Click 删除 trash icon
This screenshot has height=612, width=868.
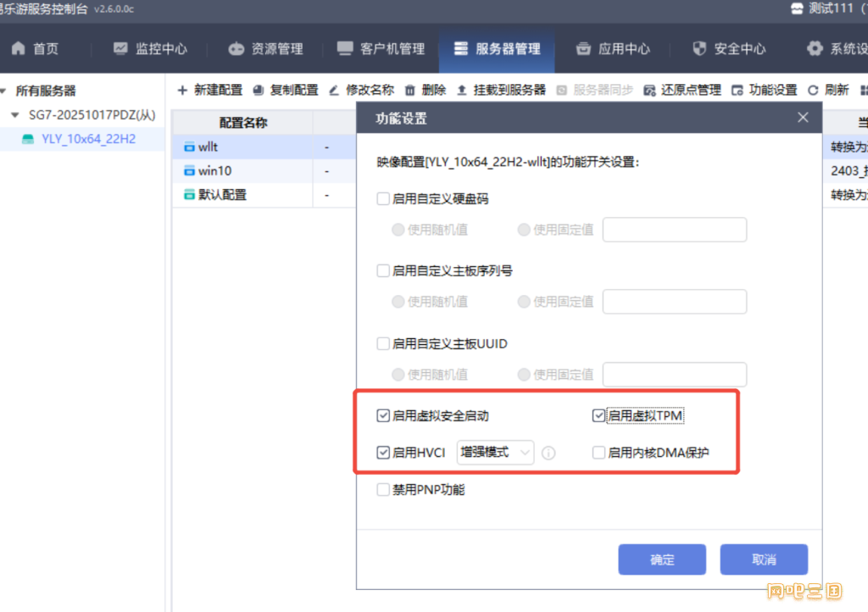pos(409,90)
